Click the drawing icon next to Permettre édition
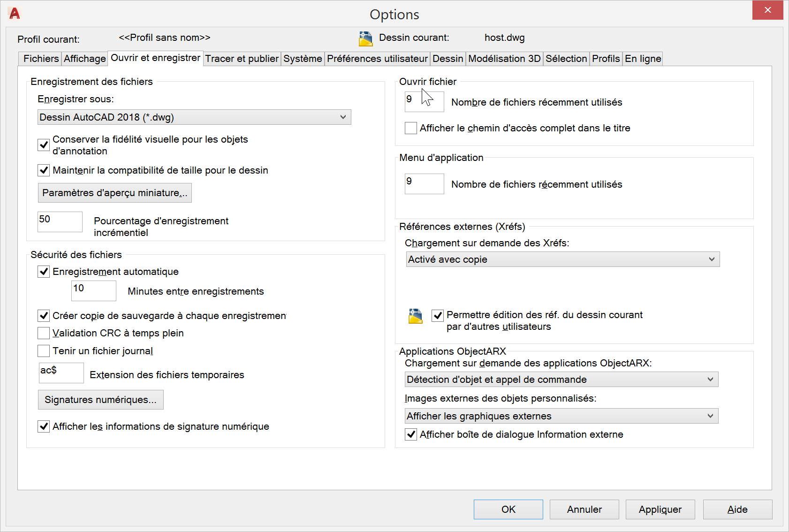Screen dimensions: 789x532 click(x=415, y=316)
